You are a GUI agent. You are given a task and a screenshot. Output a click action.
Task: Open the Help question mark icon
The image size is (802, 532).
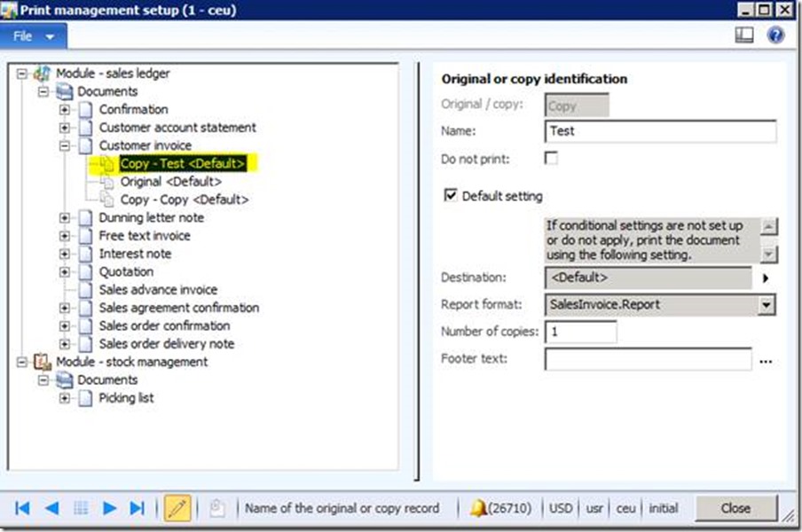(x=774, y=35)
